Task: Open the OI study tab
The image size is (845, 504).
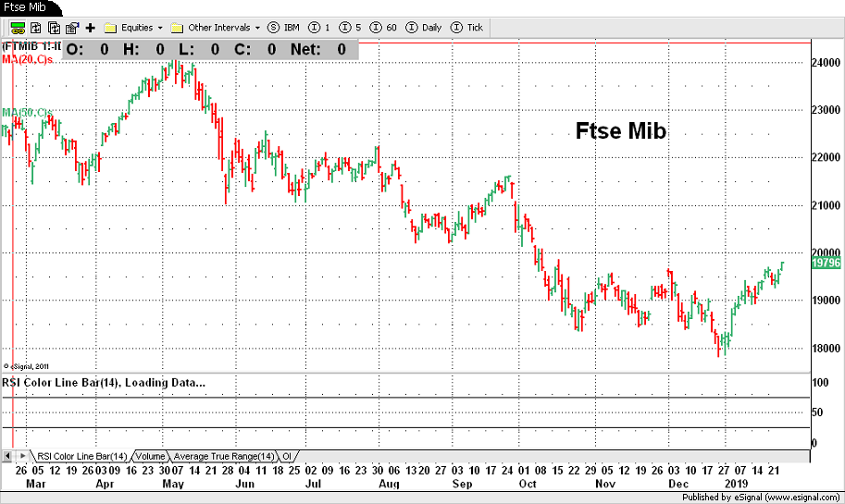Action: (287, 456)
